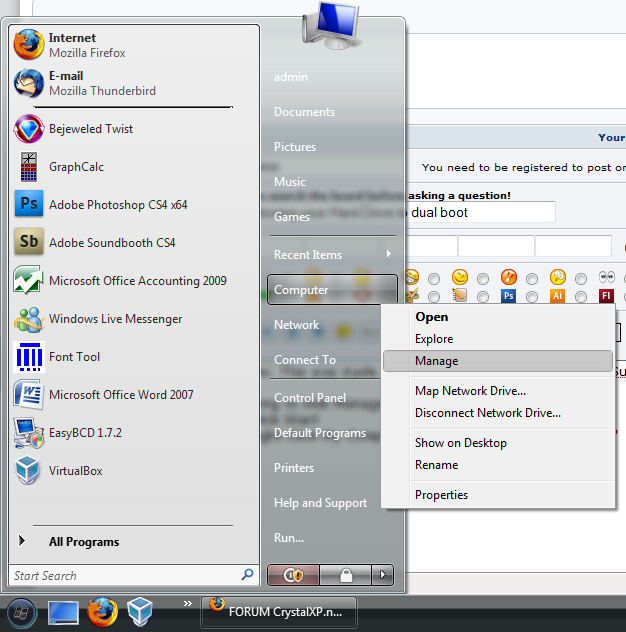Viewport: 626px width, 632px height.
Task: Open Mozilla Thunderbird E-mail entry
Action: pos(133,83)
